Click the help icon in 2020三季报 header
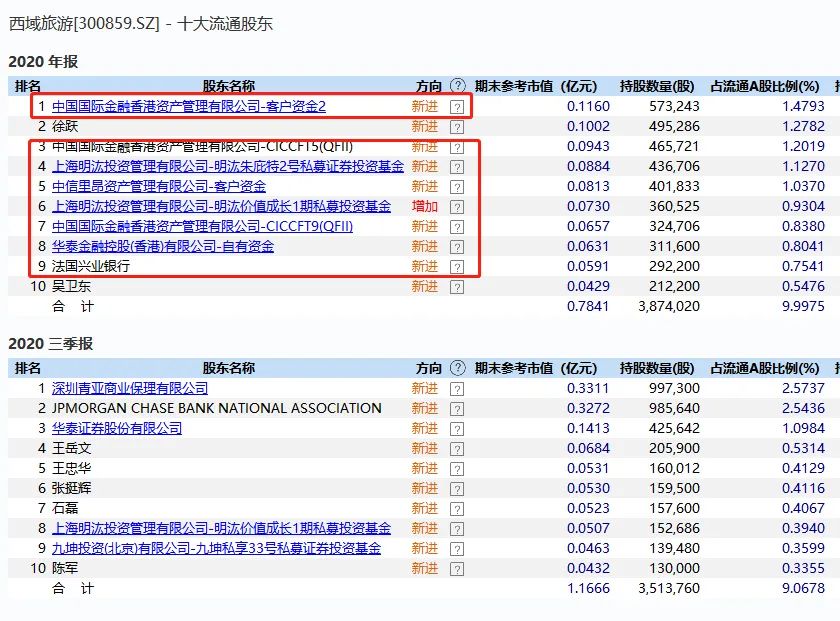This screenshot has height=621, width=840. pos(458,368)
